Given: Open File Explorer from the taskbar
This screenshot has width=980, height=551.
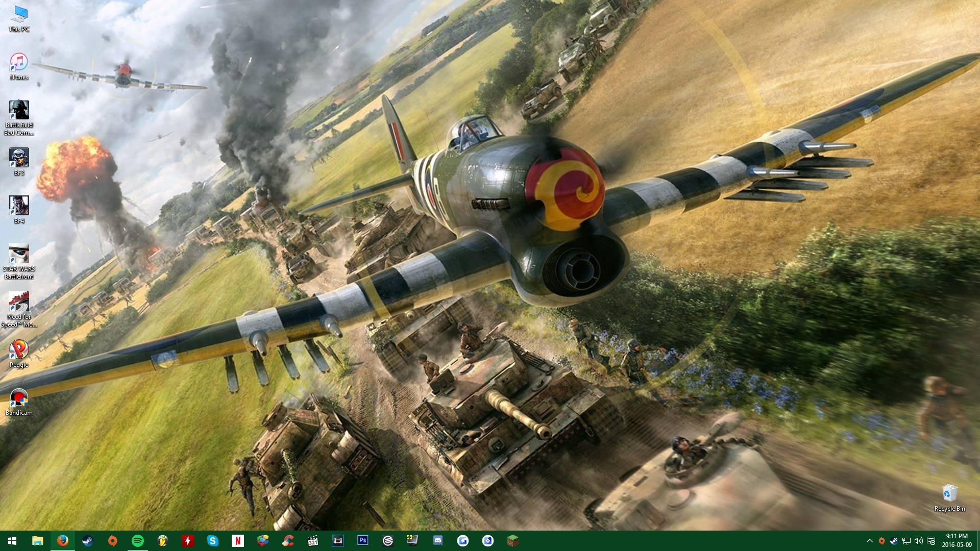Looking at the screenshot, I should (37, 541).
